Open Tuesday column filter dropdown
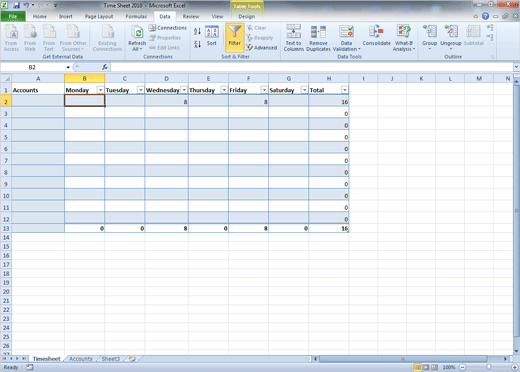520x372 pixels. point(141,90)
